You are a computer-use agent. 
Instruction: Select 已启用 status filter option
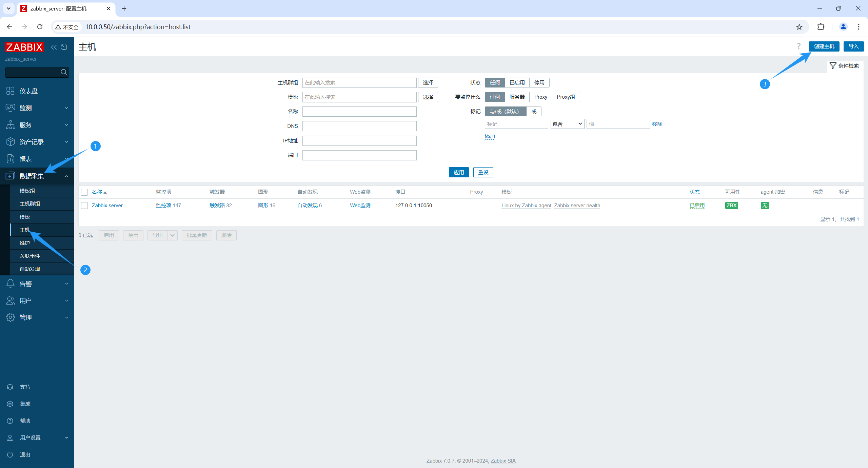pyautogui.click(x=517, y=83)
